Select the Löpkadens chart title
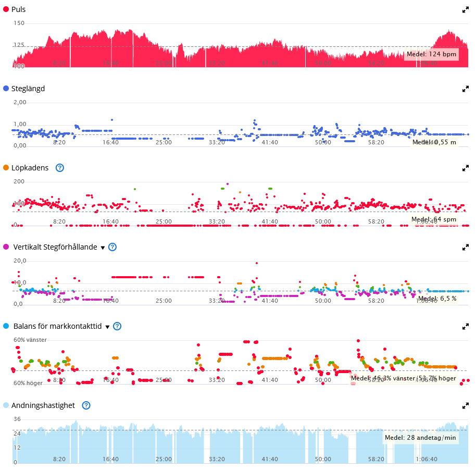This screenshot has width=476, height=470. tap(30, 168)
